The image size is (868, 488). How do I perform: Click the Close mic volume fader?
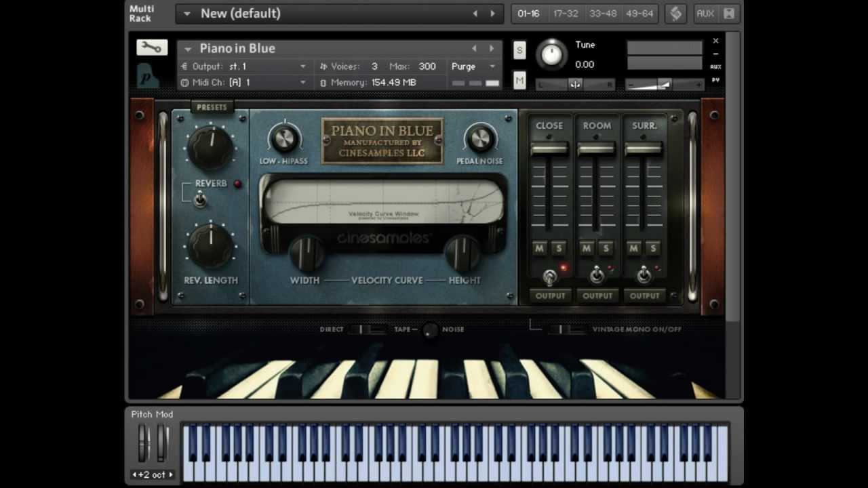click(549, 148)
